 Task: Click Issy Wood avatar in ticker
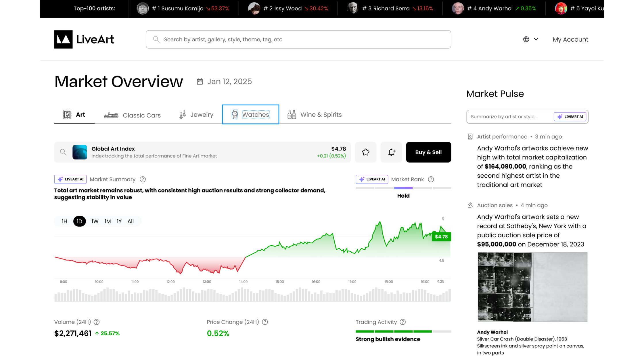tap(254, 9)
